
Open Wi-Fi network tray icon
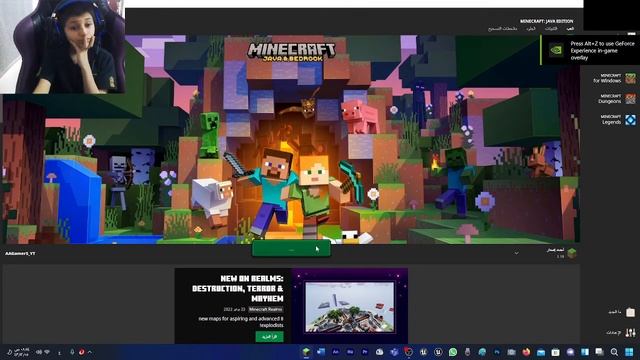47,352
